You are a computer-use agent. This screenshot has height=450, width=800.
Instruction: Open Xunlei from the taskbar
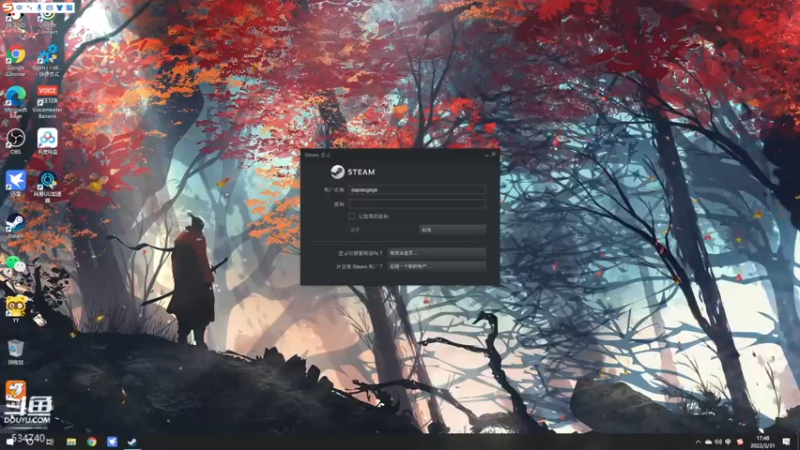(112, 442)
